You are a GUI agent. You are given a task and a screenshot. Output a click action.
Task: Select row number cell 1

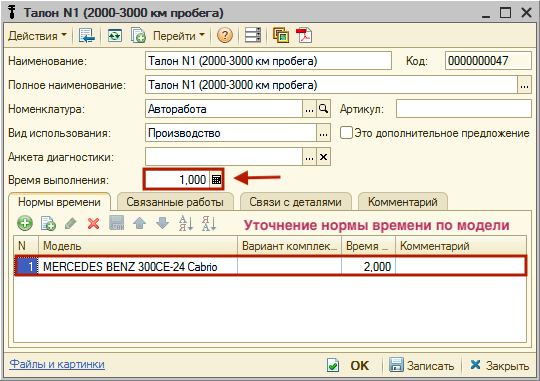click(x=27, y=266)
